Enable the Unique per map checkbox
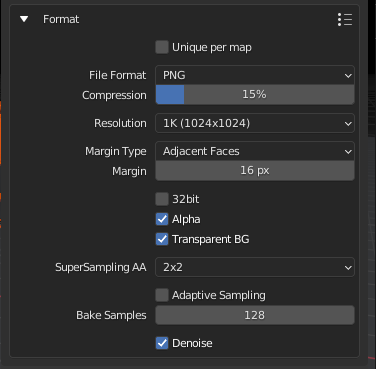This screenshot has height=369, width=376. point(162,47)
